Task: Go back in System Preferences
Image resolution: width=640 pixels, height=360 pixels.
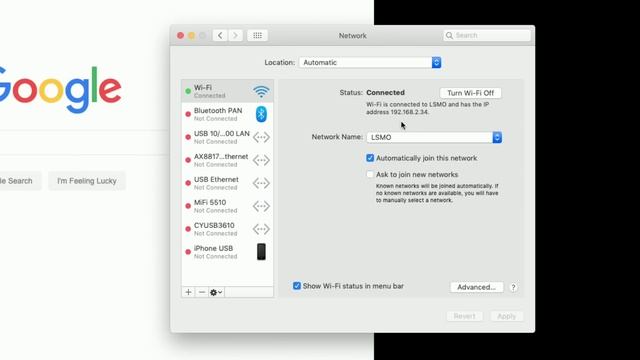Action: click(220, 36)
